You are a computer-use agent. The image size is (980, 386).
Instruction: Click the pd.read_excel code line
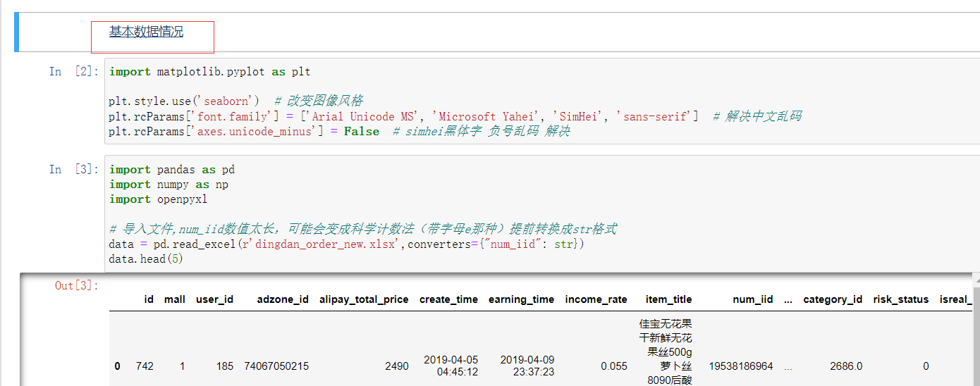(347, 244)
